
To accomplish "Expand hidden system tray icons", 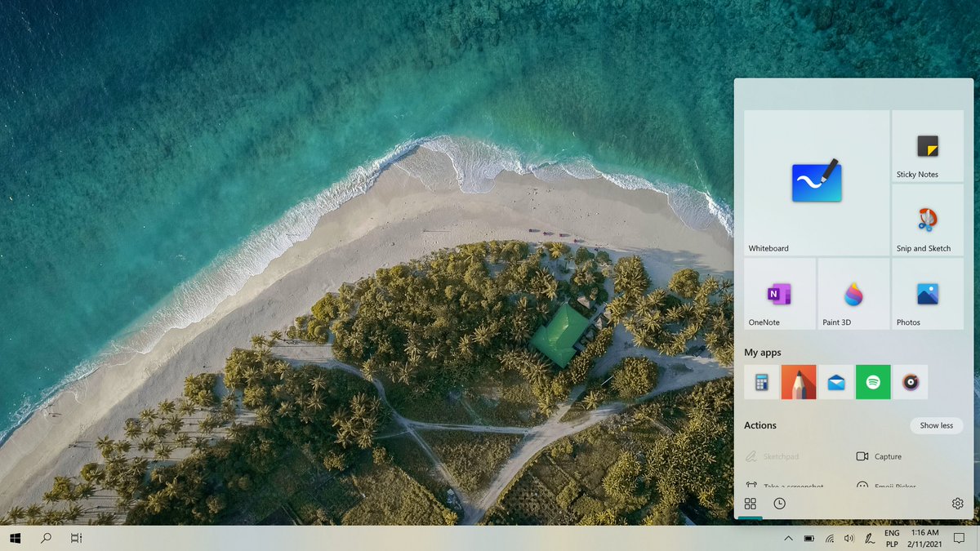I will coord(788,538).
